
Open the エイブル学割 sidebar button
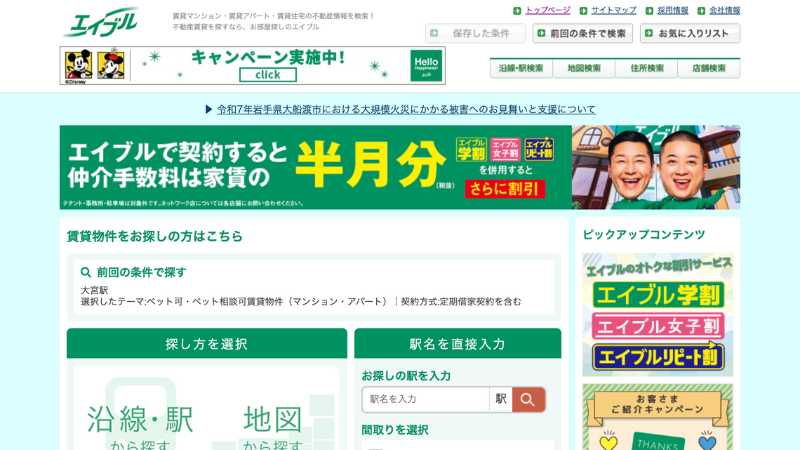click(x=658, y=295)
